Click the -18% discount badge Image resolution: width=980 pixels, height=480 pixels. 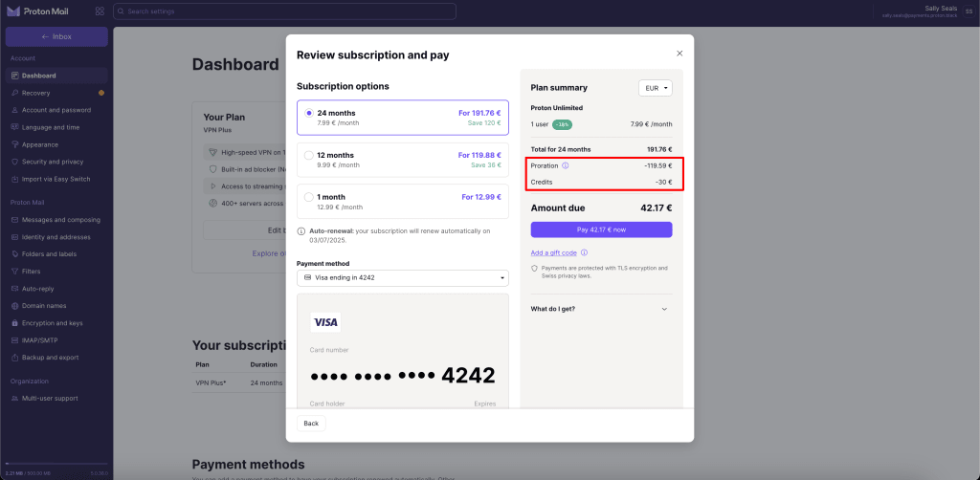(x=562, y=124)
